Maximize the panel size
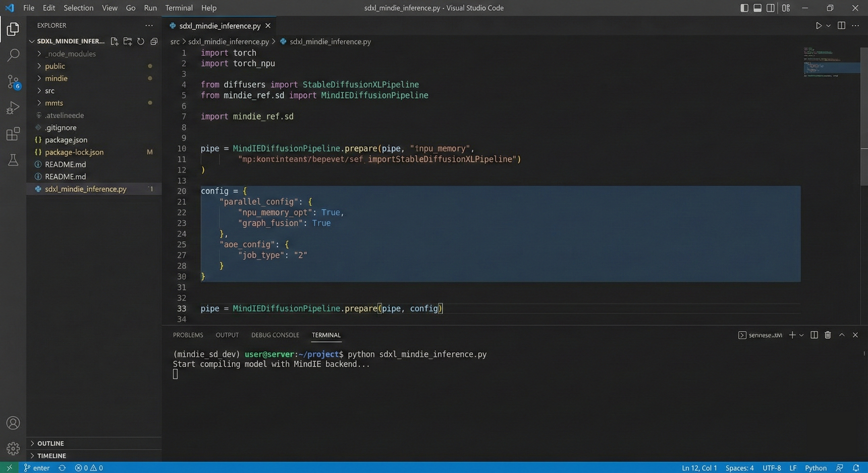 (842, 335)
